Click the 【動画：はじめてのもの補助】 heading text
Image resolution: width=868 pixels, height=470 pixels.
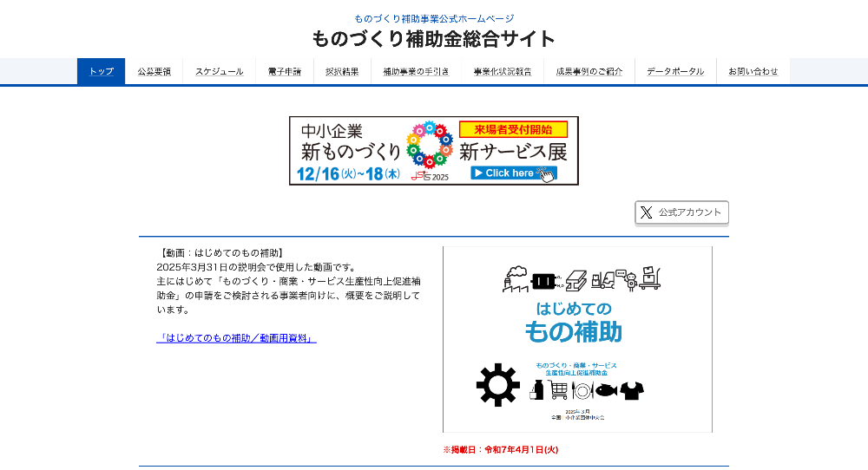[221, 252]
